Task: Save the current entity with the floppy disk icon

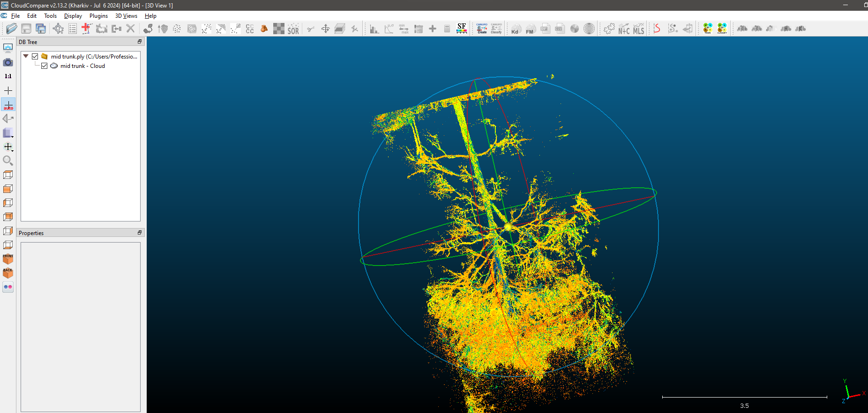Action: point(26,29)
